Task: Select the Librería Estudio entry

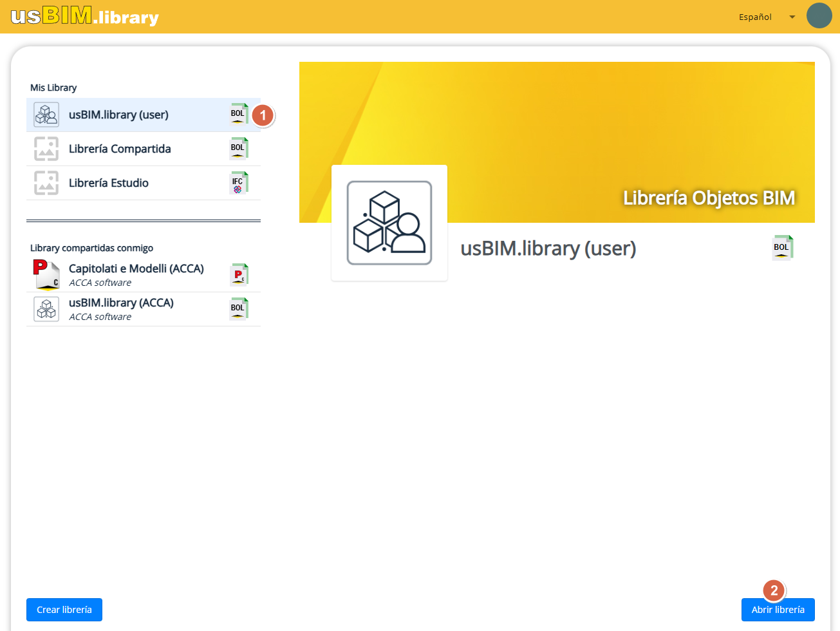Action: (x=109, y=184)
